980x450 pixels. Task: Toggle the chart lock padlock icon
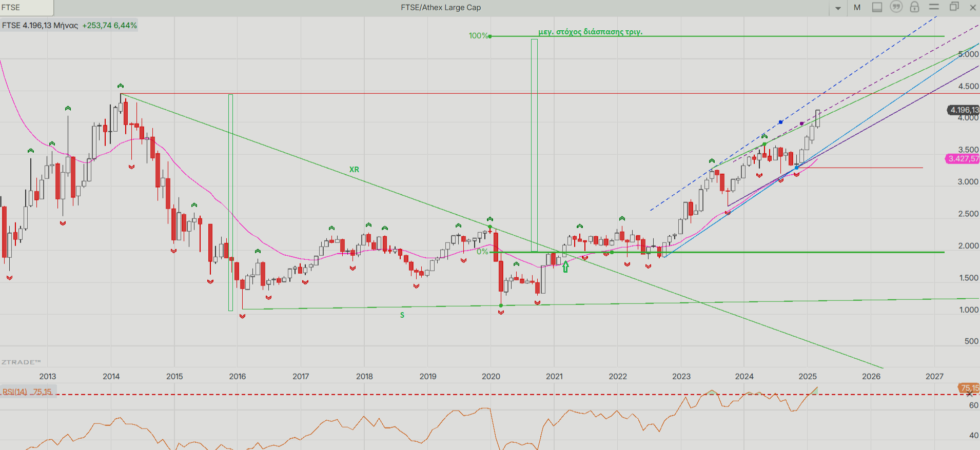click(x=914, y=7)
